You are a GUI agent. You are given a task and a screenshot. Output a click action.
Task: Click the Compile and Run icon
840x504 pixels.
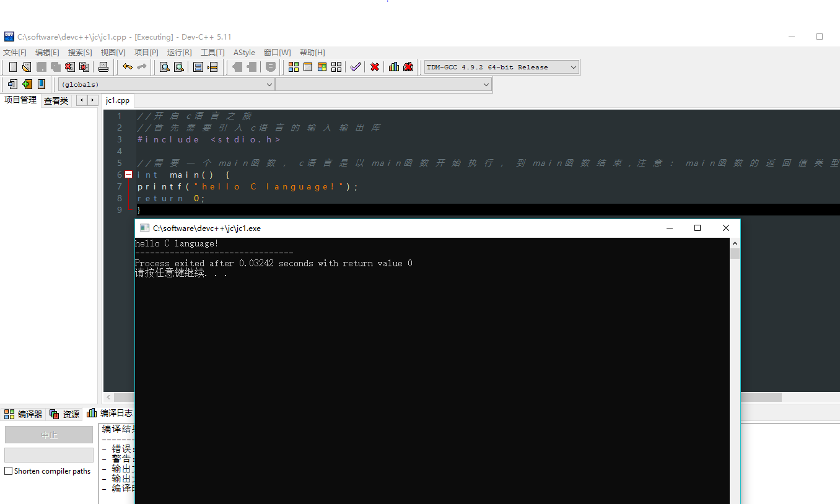pyautogui.click(x=322, y=67)
